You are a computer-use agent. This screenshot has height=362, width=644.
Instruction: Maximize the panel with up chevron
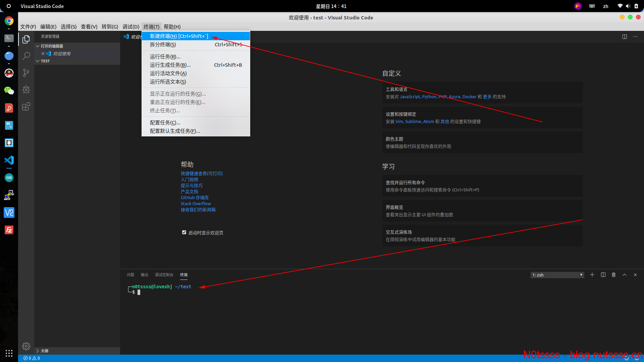(625, 275)
